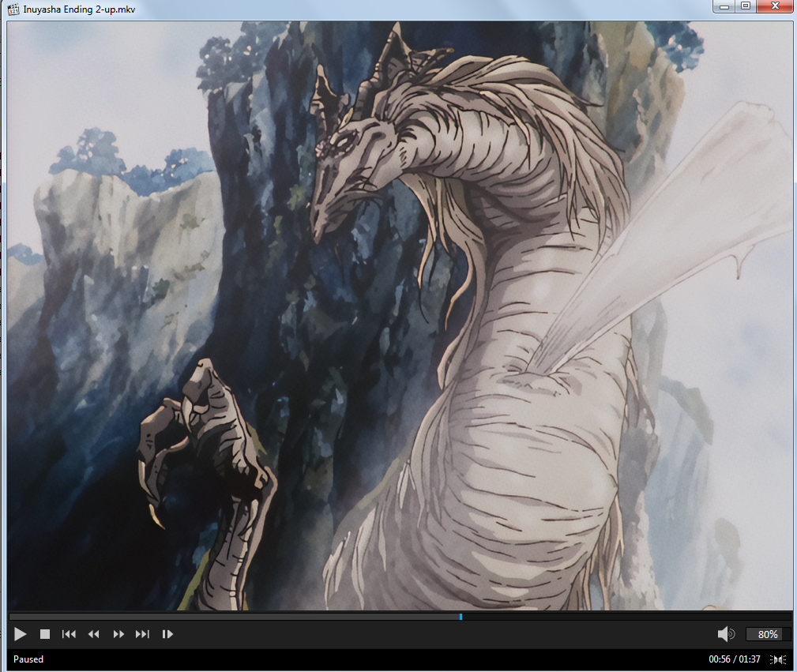Minimize the player window
Viewport: 797px width, 672px height.
[724, 6]
